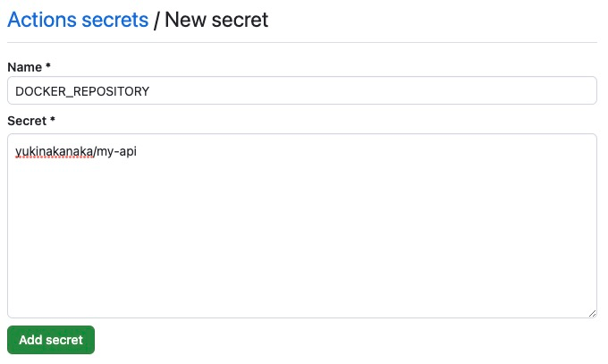The width and height of the screenshot is (608, 364).
Task: Click the empty area inside Secret textarea
Action: point(301,241)
